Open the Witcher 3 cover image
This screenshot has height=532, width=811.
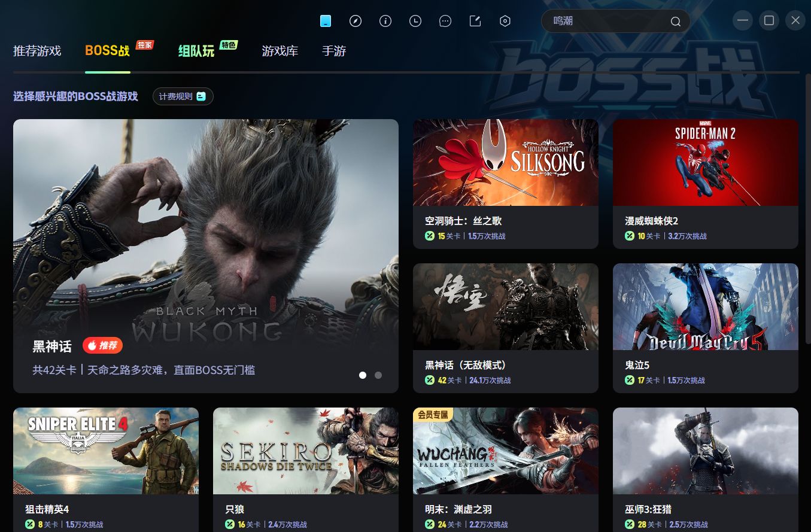706,451
